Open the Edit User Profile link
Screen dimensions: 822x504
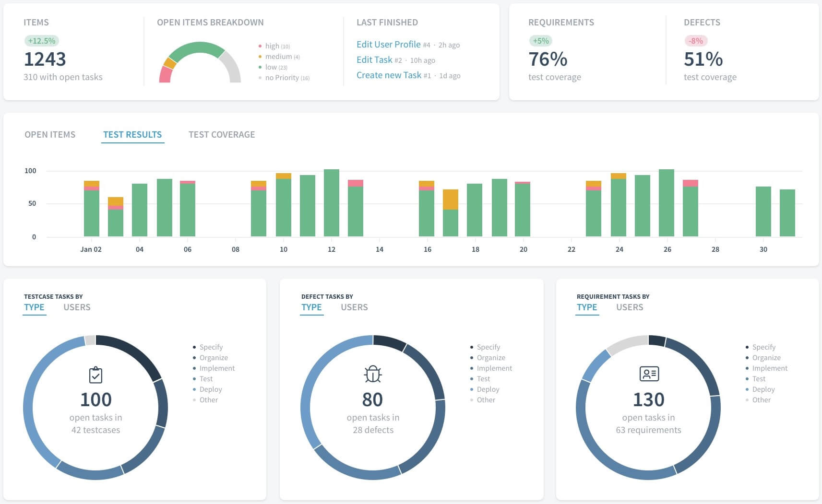[x=389, y=44]
